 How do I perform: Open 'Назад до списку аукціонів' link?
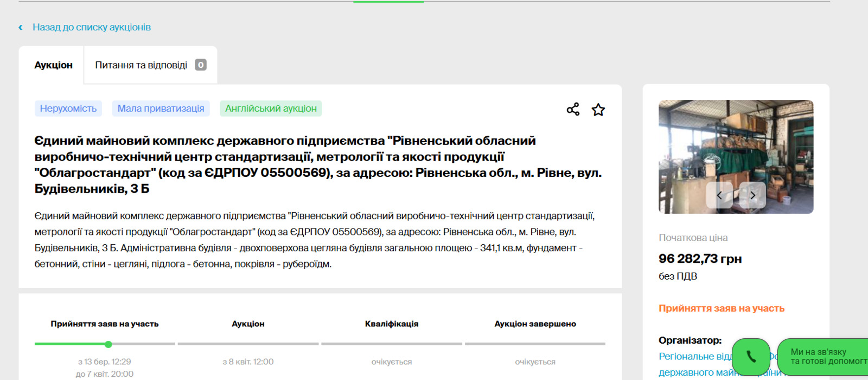[91, 27]
